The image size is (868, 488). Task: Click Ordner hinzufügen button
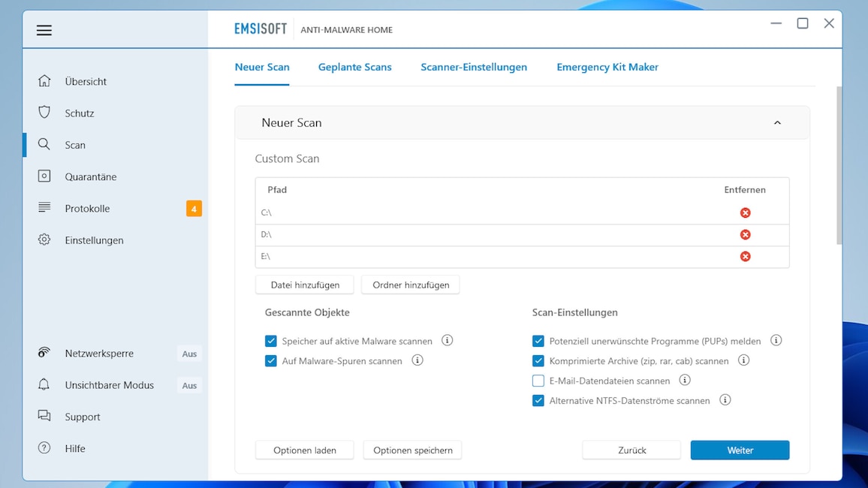click(x=411, y=285)
